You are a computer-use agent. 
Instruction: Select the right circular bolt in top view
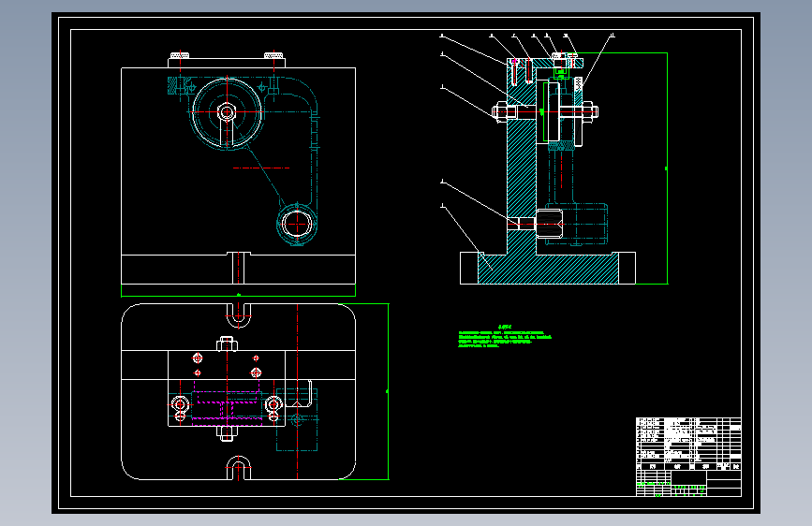273,404
